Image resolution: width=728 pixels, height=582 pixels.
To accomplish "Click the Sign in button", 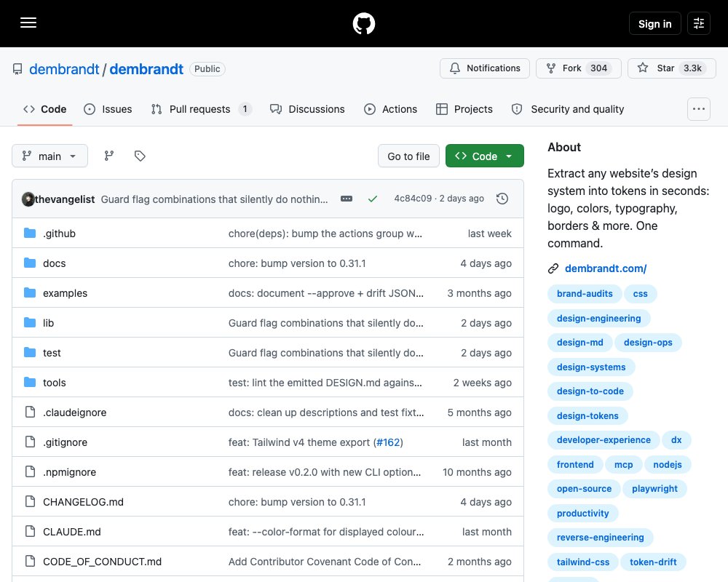I will point(654,23).
